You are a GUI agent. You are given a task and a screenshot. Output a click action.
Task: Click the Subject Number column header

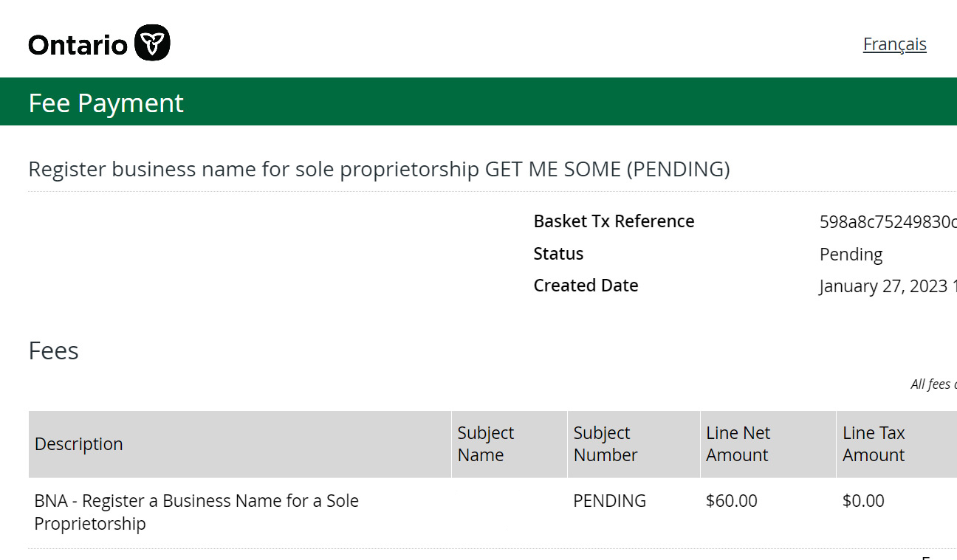tap(605, 444)
